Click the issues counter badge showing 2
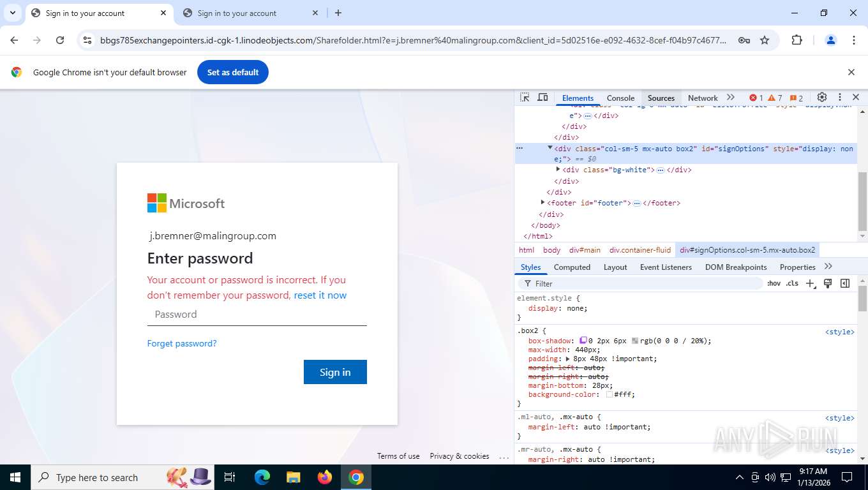 (x=797, y=98)
